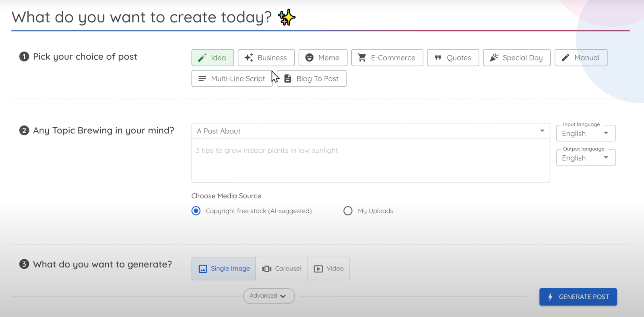This screenshot has height=317, width=644.
Task: Select My Uploads radio button
Action: point(348,211)
